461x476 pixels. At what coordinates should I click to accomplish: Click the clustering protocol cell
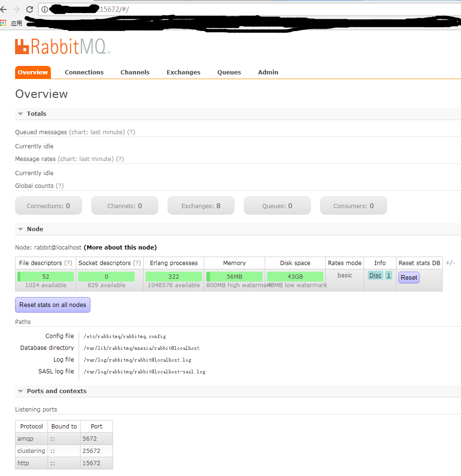click(32, 451)
